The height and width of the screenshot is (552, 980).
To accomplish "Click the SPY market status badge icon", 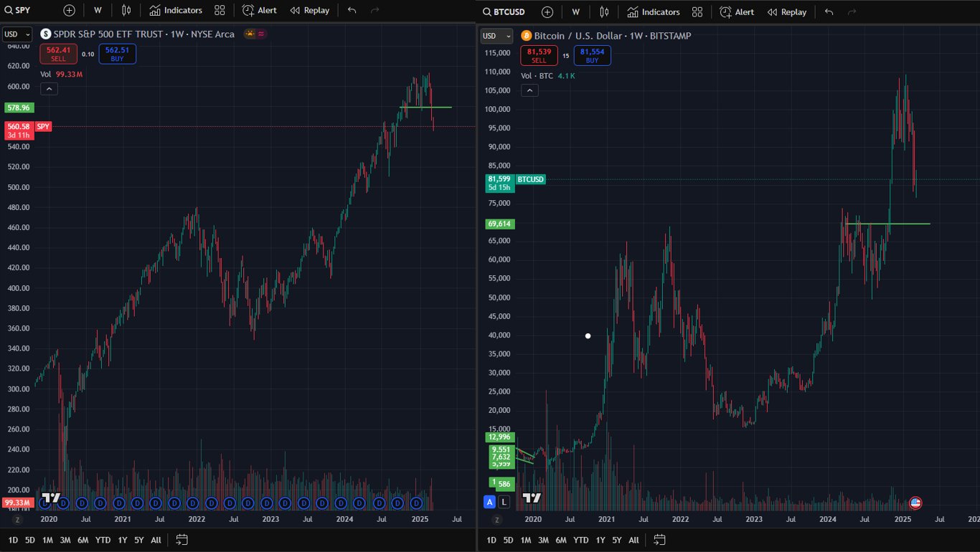I will 250,34.
